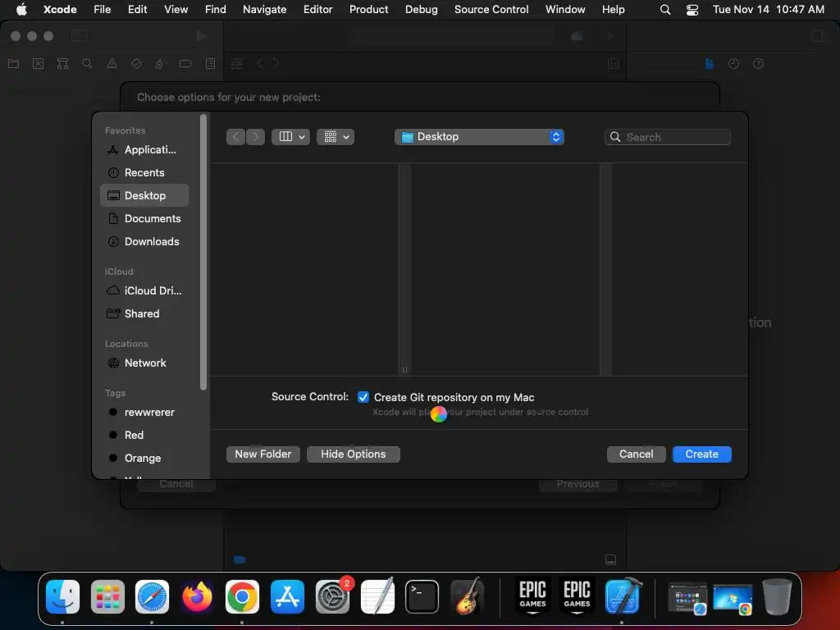Screen dimensions: 840x630
Task: Open the Find menu
Action: [x=216, y=9]
